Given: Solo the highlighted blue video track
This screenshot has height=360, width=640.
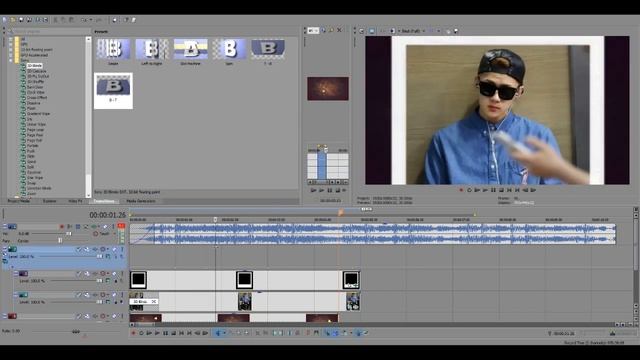Looking at the screenshot, I should click(x=122, y=249).
